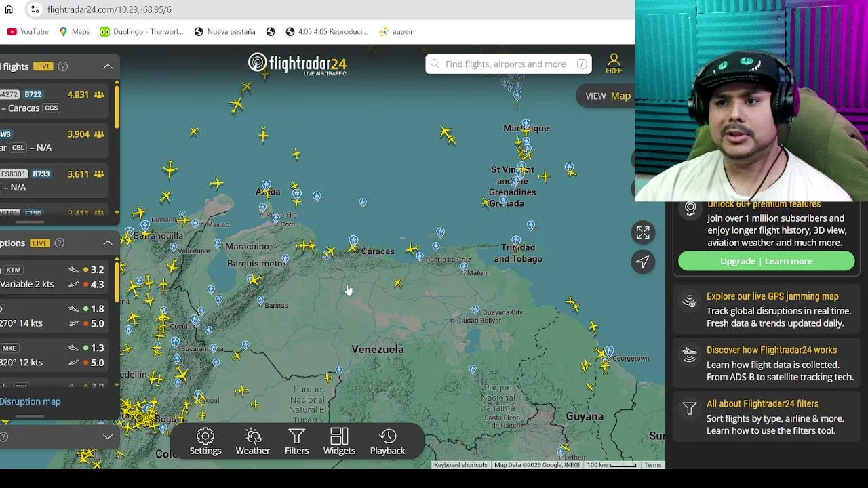868x488 pixels.
Task: Click the CCS airport code tag
Action: (x=52, y=108)
